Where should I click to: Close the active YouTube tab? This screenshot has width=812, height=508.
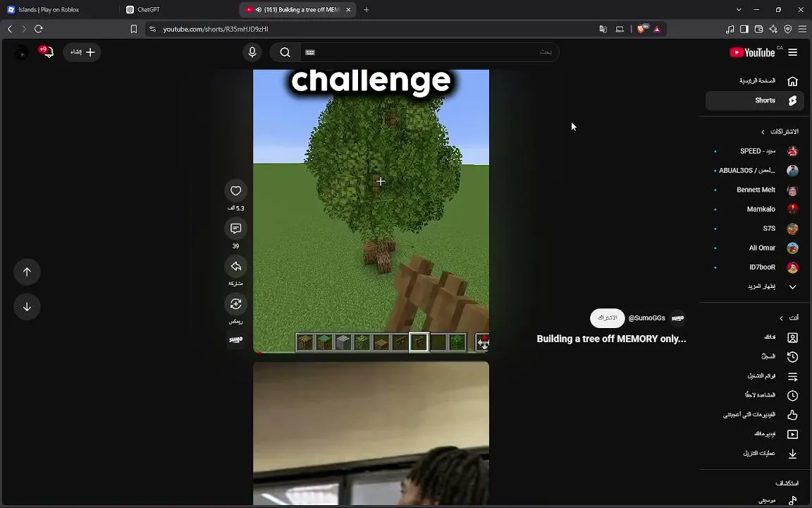[x=348, y=10]
